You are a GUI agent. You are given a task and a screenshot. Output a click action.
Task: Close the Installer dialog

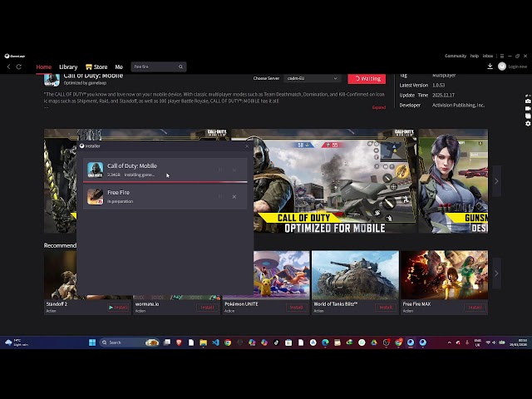(247, 146)
